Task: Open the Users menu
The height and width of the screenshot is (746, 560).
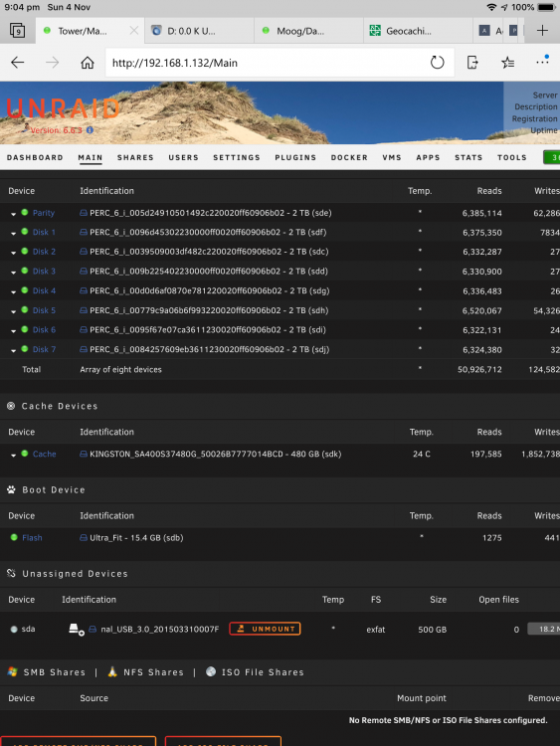Action: [183, 157]
